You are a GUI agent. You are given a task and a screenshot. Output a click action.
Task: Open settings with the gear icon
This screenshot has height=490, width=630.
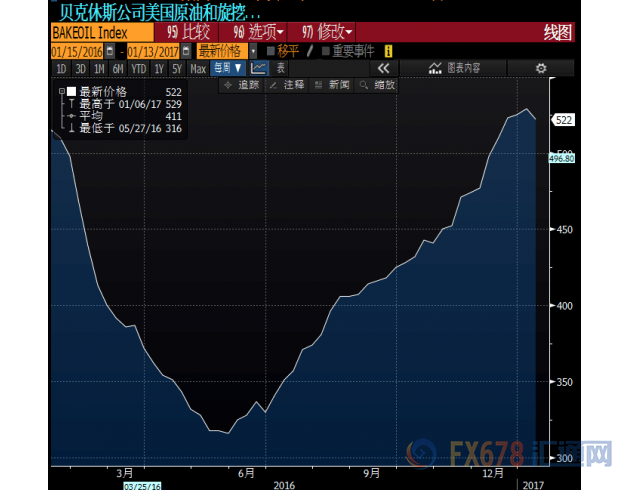pos(541,68)
